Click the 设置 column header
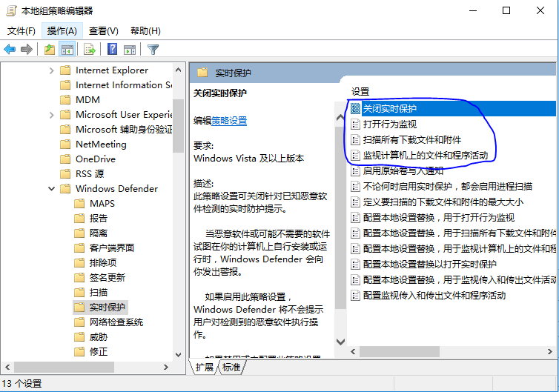Screen dimensions: 559x392 pos(360,92)
